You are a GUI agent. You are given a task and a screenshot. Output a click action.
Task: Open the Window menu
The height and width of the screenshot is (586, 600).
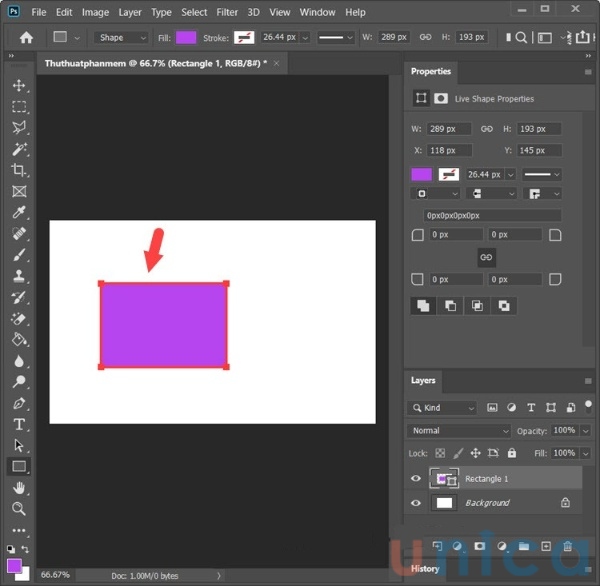point(317,12)
